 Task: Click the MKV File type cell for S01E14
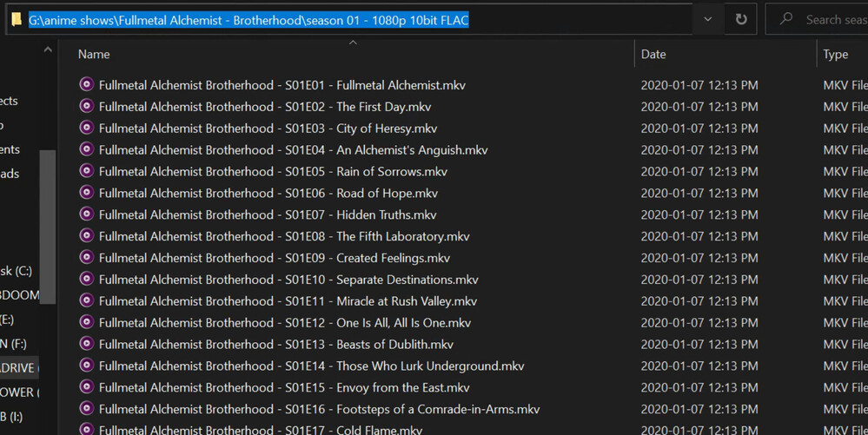coord(845,366)
